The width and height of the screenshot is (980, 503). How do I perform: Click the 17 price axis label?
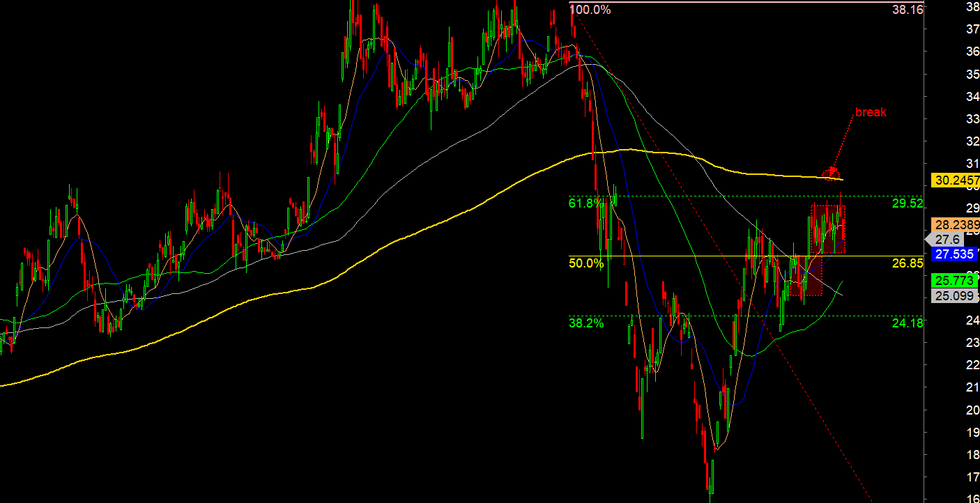tap(973, 477)
